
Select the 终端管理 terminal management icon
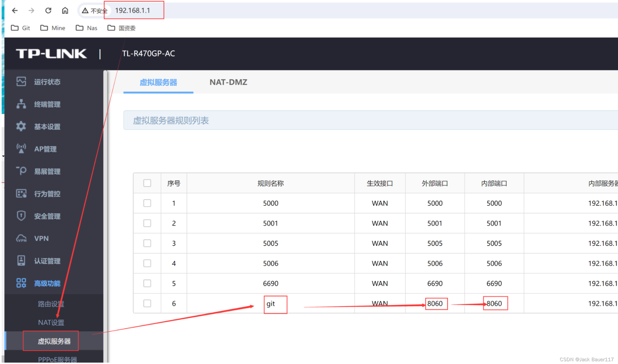[x=21, y=104]
